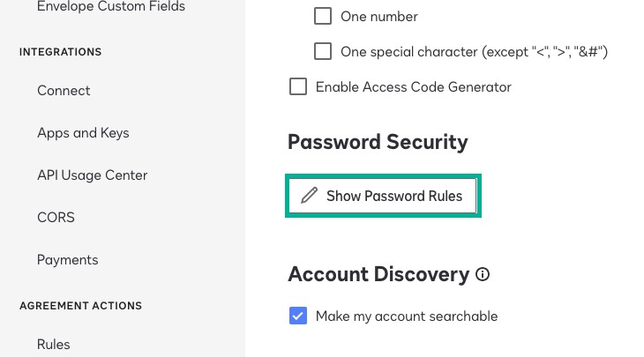Click the INTEGRATIONS section header
The height and width of the screenshot is (357, 644).
[x=60, y=52]
